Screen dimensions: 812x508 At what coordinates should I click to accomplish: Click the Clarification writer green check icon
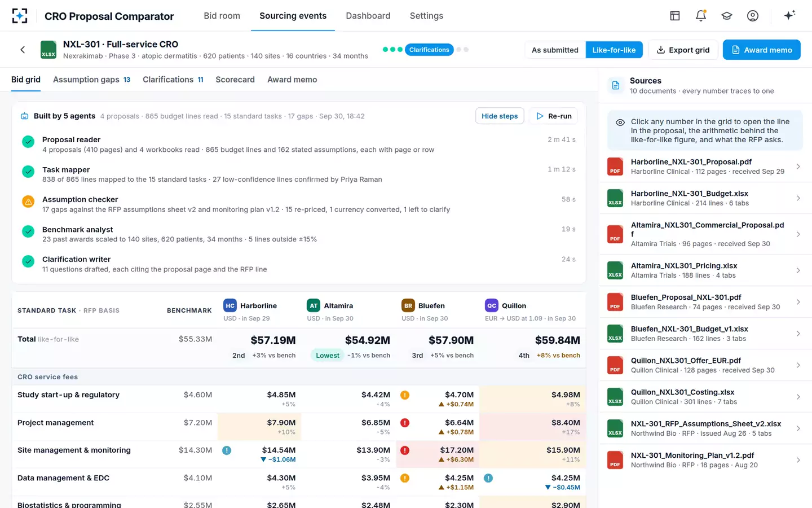pyautogui.click(x=28, y=261)
